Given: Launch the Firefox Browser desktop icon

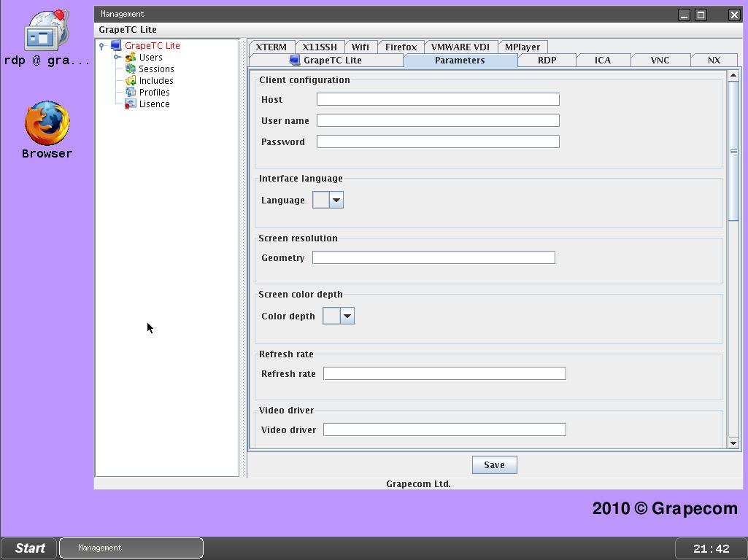Looking at the screenshot, I should click(x=47, y=124).
